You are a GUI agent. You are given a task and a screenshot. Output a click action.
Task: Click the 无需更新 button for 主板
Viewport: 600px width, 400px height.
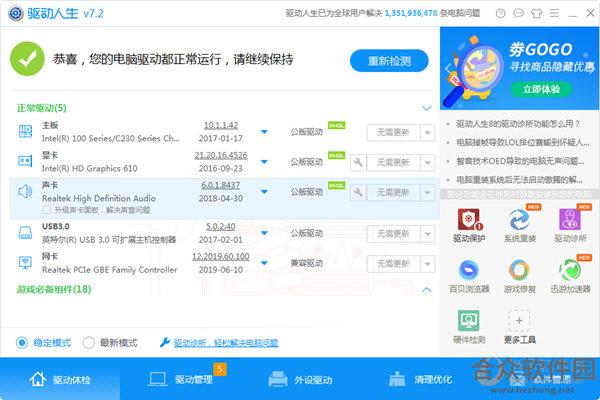[393, 133]
